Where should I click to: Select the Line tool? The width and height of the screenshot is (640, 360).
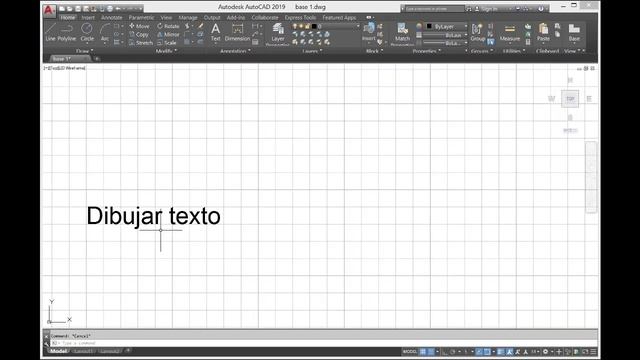tap(50, 32)
